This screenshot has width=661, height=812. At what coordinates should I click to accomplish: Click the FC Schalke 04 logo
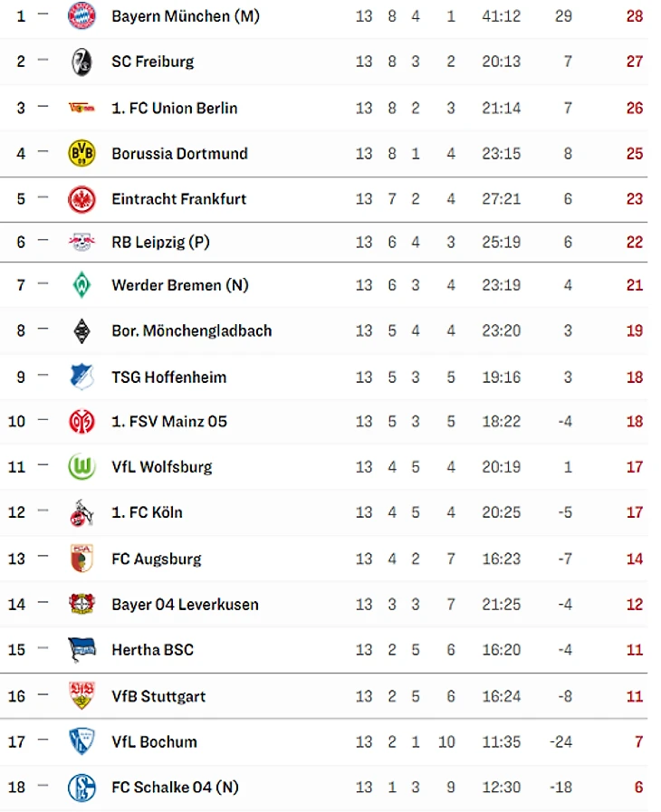coord(81,788)
